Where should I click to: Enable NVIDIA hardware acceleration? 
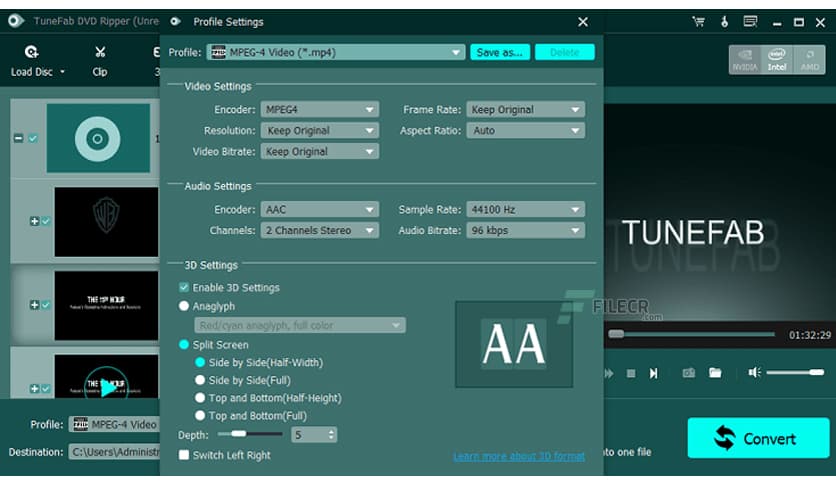(745, 60)
